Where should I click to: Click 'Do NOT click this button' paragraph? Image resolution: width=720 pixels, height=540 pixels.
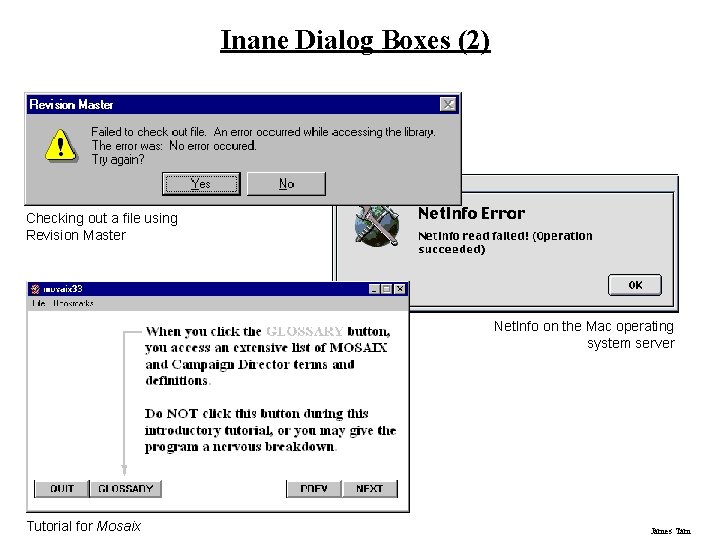coord(270,430)
